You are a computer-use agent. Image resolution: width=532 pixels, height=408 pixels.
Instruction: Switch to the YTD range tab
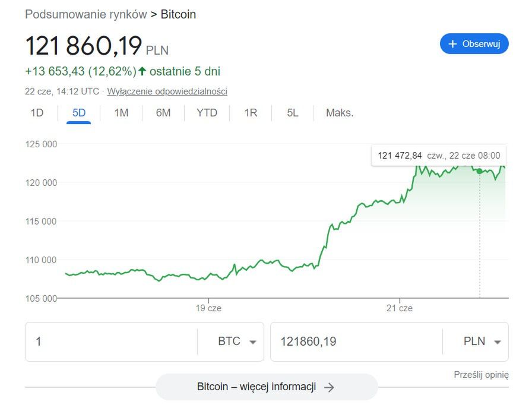207,112
